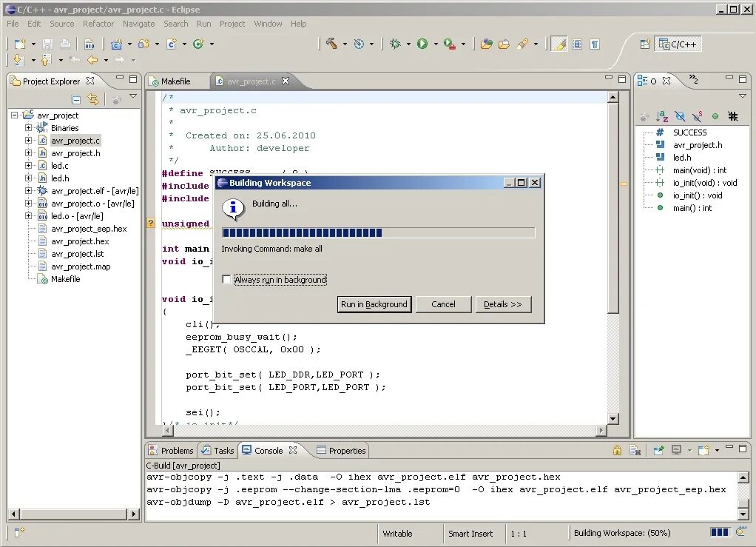Minimize the Console view panel
Image resolution: width=756 pixels, height=547 pixels.
tap(729, 448)
